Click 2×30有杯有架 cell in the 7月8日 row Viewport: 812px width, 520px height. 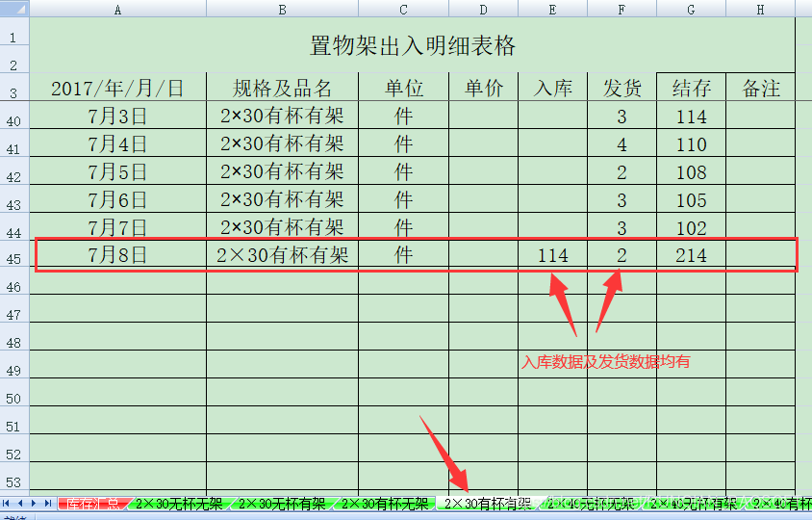click(282, 254)
